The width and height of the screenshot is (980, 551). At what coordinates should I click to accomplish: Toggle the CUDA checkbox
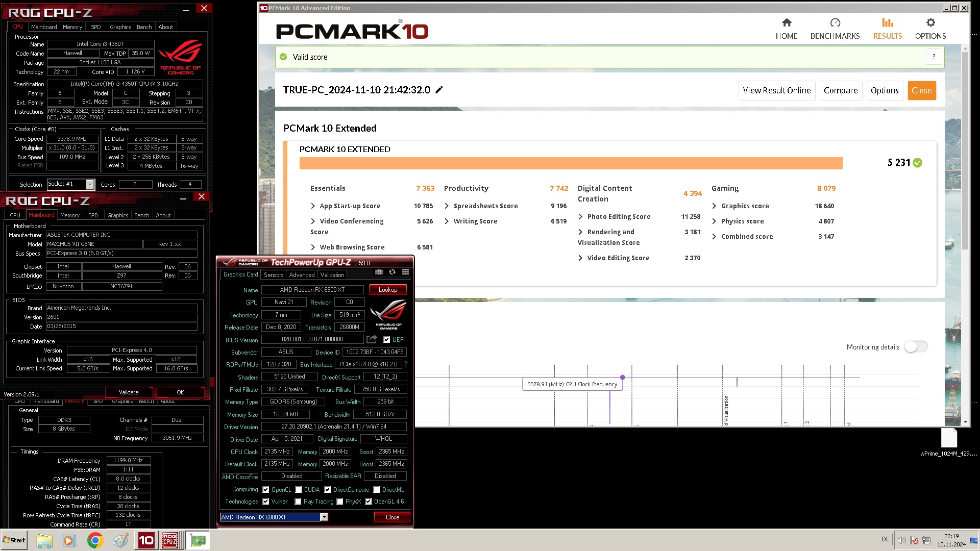pos(299,490)
